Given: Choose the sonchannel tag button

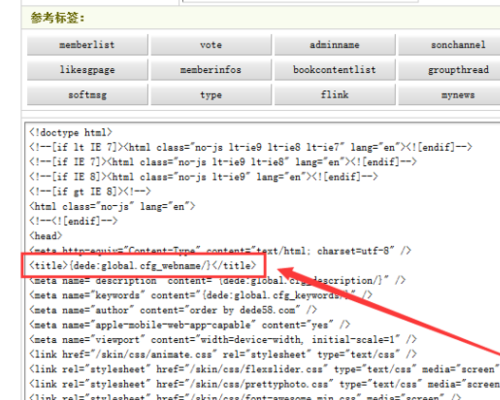Looking at the screenshot, I should (449, 45).
